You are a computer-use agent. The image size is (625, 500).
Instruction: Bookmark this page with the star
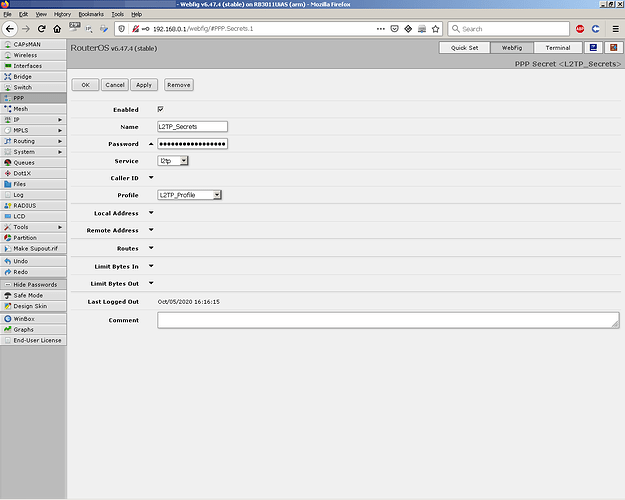[x=435, y=29]
